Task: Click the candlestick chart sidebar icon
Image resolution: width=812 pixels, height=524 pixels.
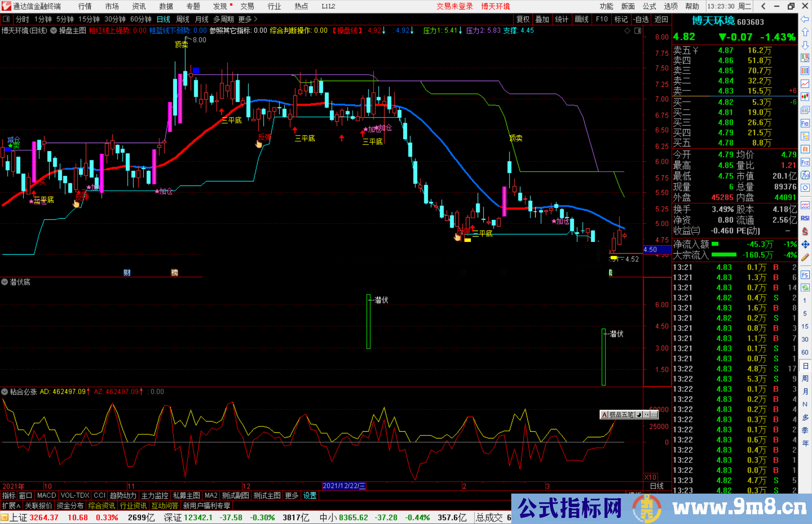Action: [805, 97]
